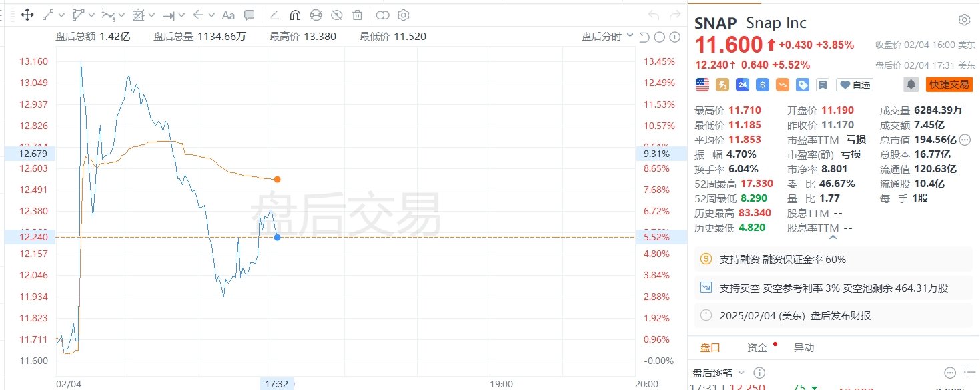Open the 盘后分时 period dropdown
980x390 pixels.
[608, 37]
